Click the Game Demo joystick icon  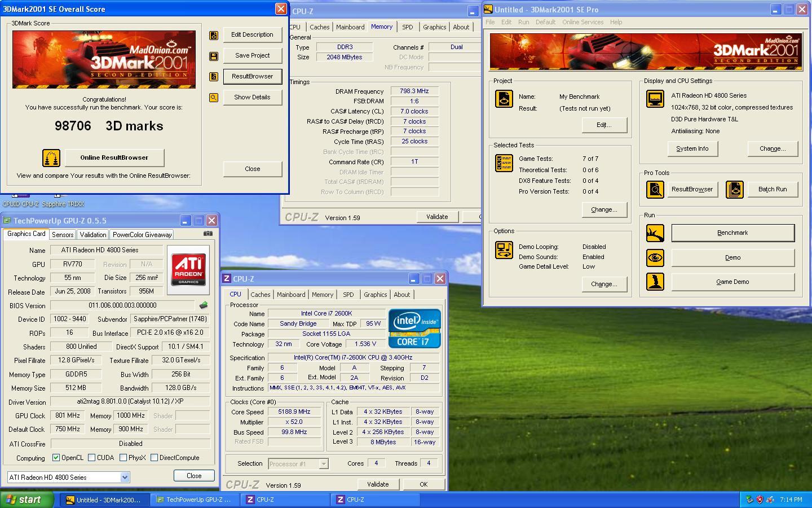[x=655, y=282]
